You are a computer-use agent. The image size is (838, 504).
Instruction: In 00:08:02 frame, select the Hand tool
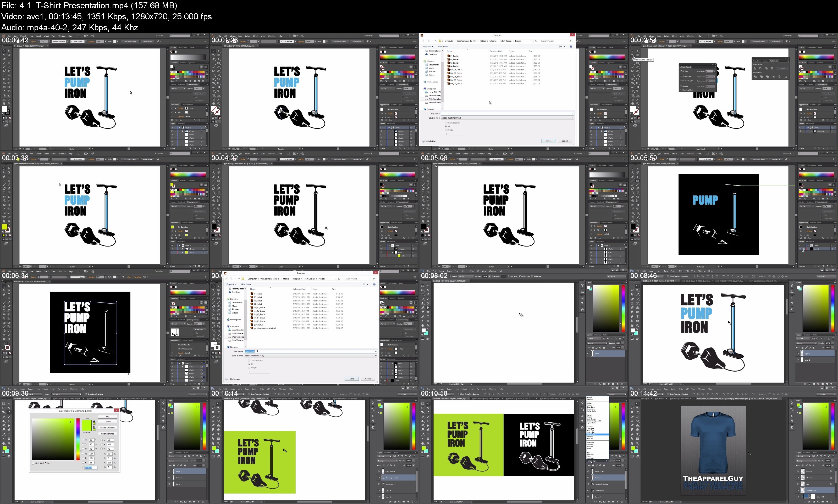pos(423,326)
